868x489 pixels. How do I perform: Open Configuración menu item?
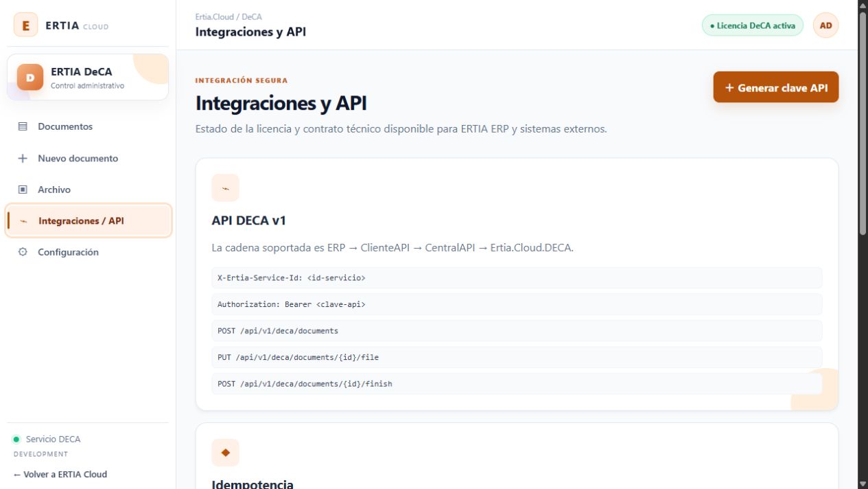pos(88,252)
